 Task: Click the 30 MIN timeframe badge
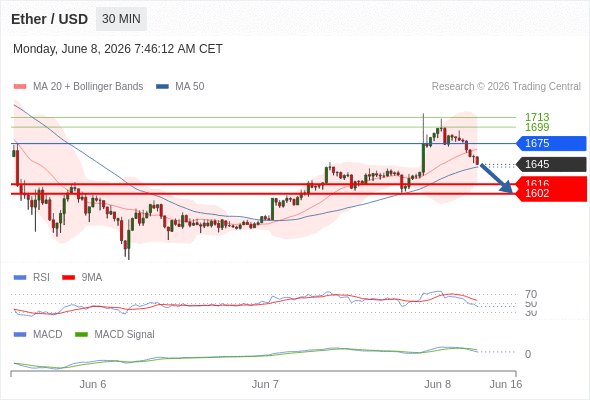[x=121, y=19]
